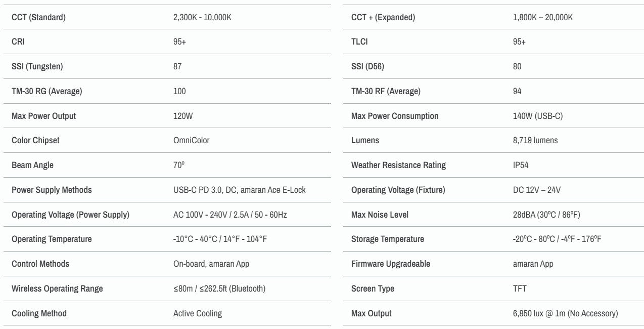Select the Active Cooling value

tap(198, 313)
